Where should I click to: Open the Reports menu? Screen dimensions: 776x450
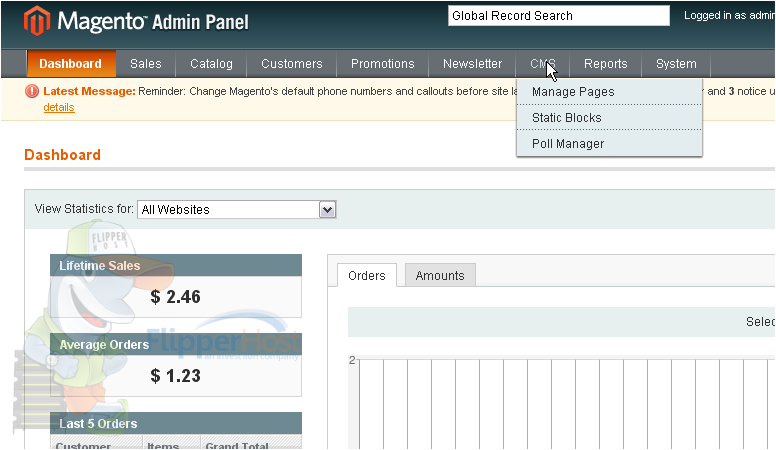pos(605,64)
